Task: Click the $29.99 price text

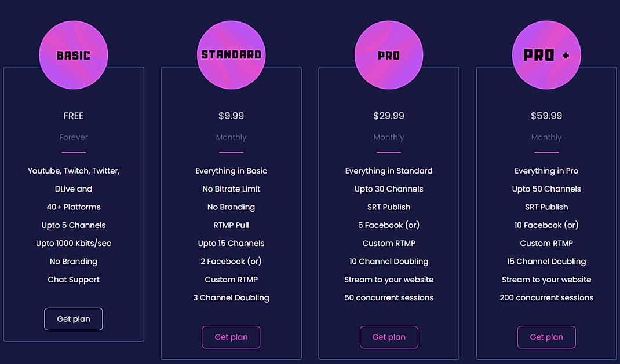Action: click(389, 116)
